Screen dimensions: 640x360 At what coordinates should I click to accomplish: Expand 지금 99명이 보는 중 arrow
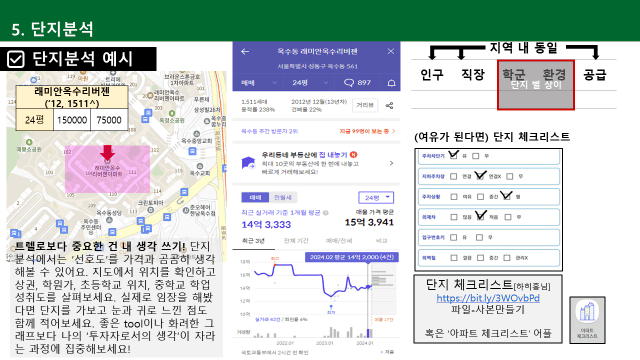394,131
